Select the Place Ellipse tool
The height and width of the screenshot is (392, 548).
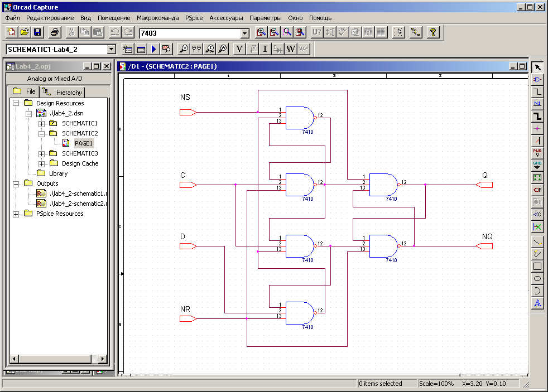coord(537,279)
